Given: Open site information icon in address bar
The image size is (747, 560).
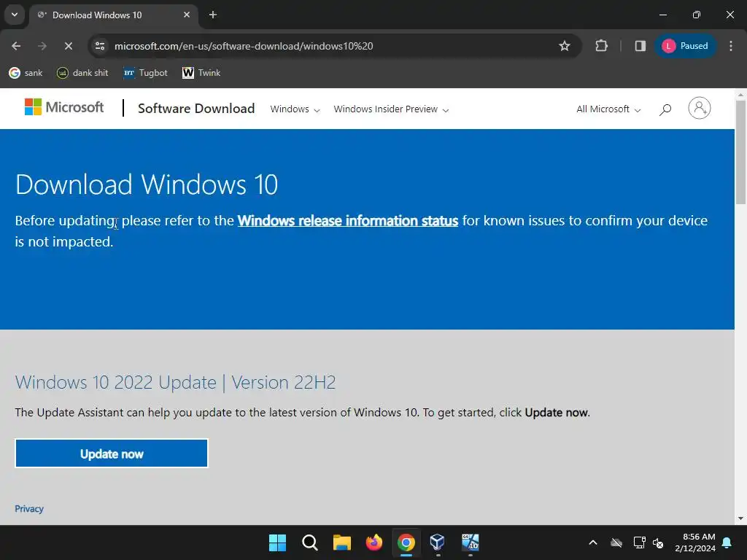Looking at the screenshot, I should point(100,46).
